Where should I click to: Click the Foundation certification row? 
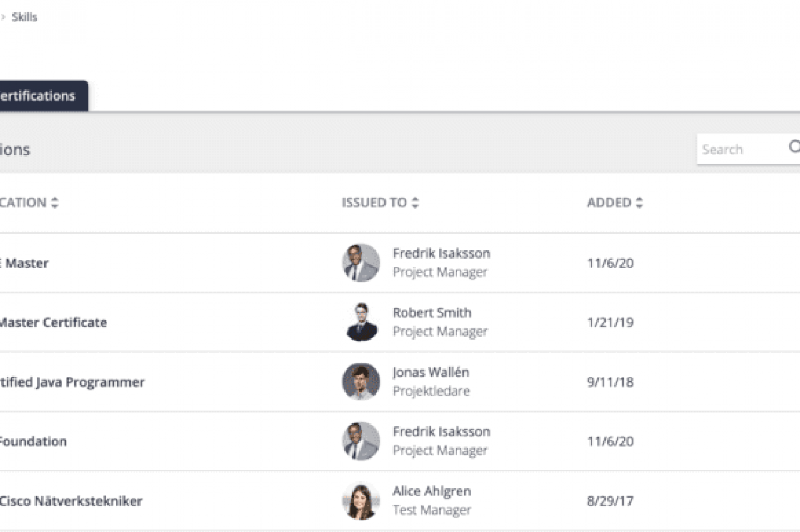[32, 441]
